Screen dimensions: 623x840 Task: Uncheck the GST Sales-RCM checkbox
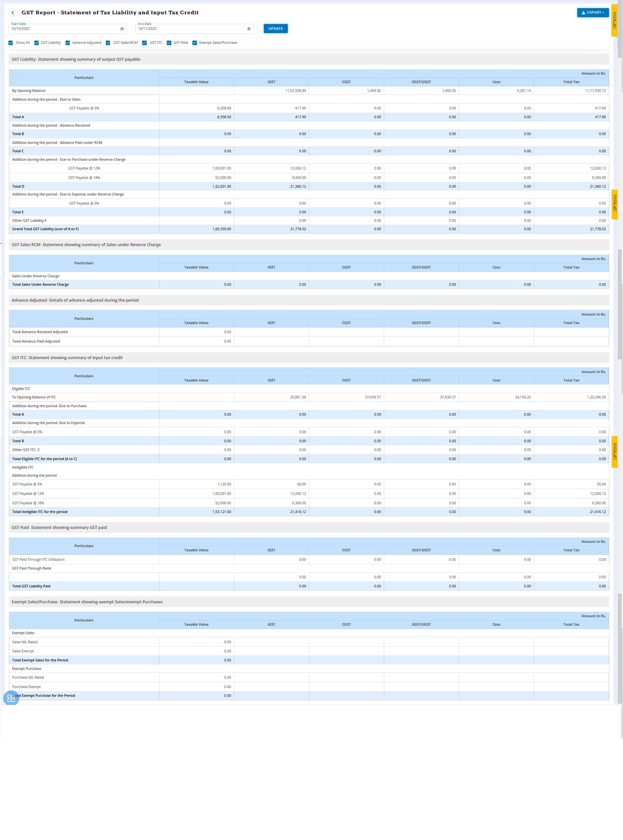click(x=108, y=43)
